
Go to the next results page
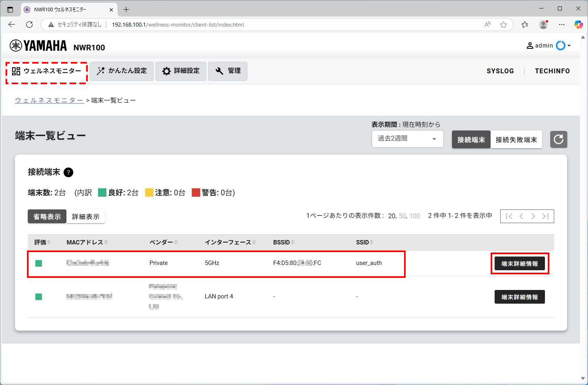(533, 216)
